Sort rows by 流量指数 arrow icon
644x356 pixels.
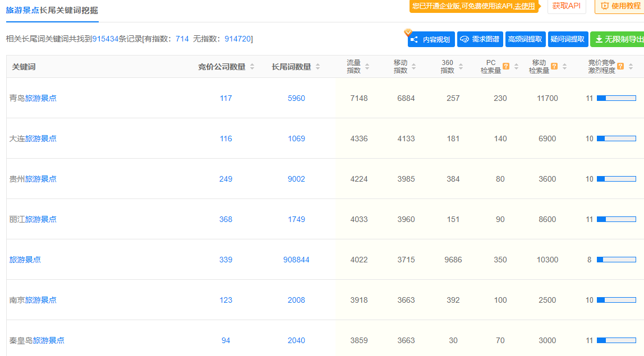click(367, 67)
